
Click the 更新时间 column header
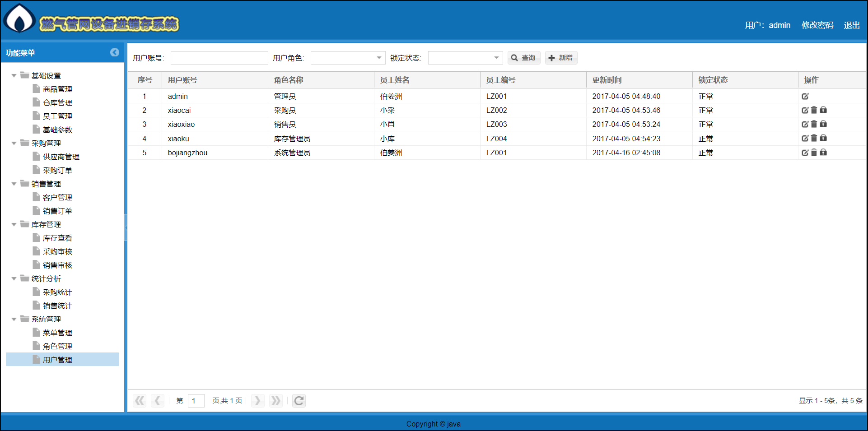639,80
